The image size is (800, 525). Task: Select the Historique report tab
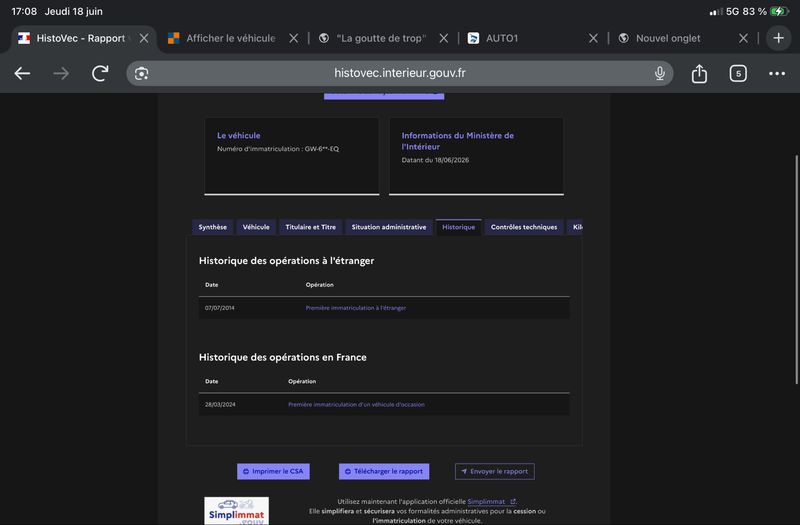(459, 228)
